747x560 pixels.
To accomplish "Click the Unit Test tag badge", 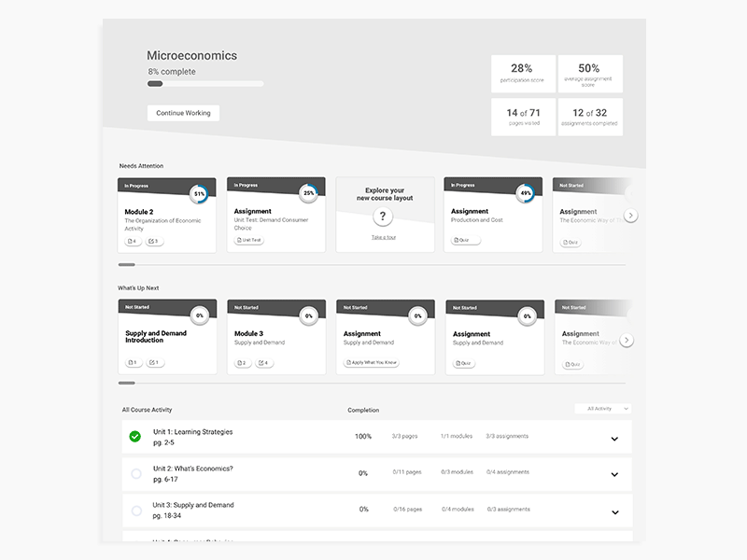I will click(x=249, y=240).
